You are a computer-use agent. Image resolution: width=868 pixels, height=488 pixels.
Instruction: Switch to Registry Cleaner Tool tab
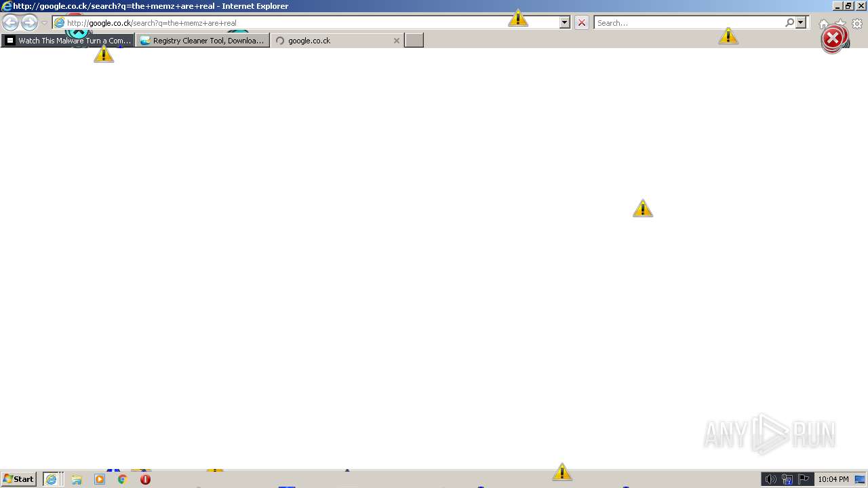pyautogui.click(x=202, y=41)
